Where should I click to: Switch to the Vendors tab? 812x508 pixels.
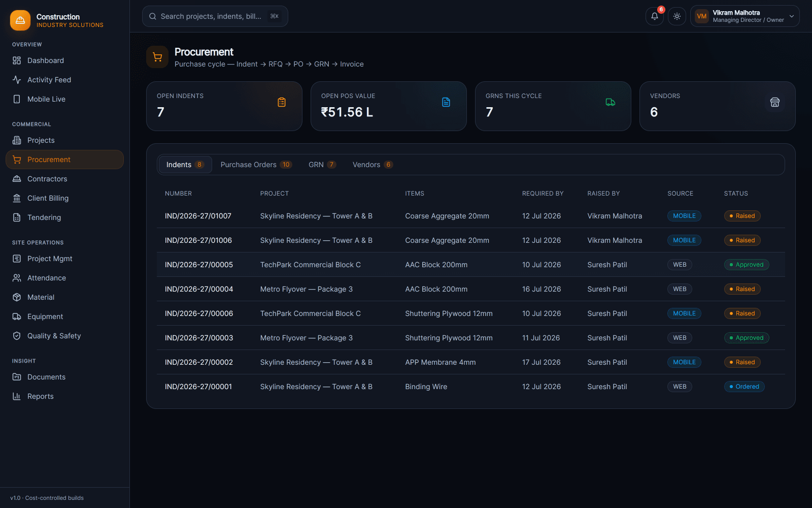[x=373, y=165]
